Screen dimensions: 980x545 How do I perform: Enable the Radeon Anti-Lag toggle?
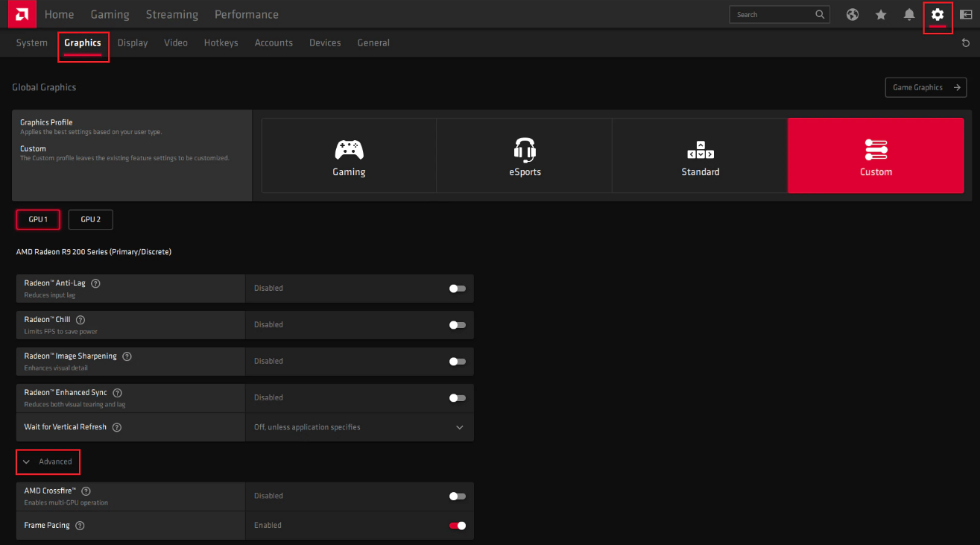457,289
